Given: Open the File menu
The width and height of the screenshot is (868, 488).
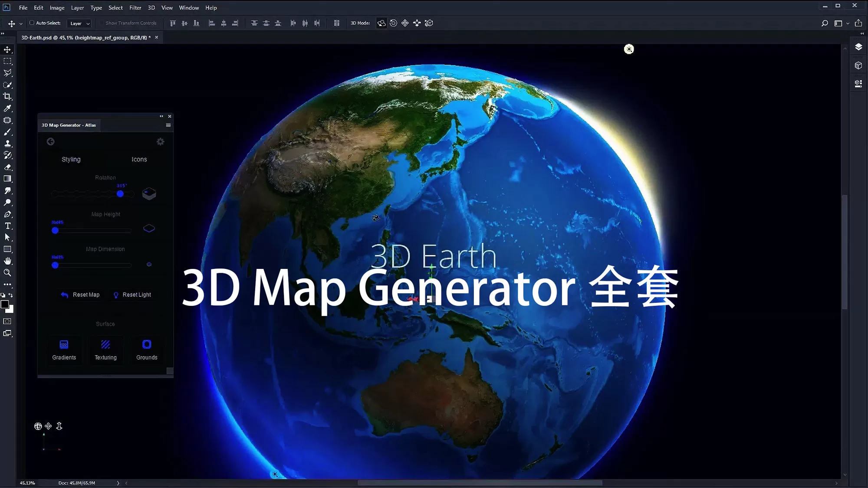Looking at the screenshot, I should tap(23, 8).
